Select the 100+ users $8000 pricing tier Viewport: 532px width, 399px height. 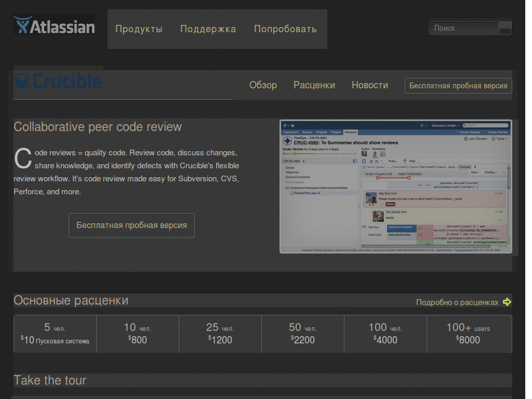tap(469, 334)
